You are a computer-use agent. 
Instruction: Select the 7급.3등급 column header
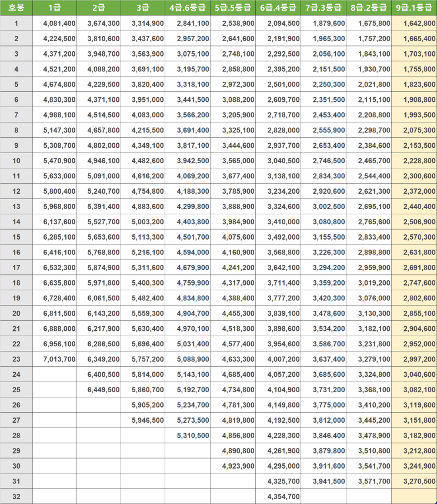tap(323, 8)
